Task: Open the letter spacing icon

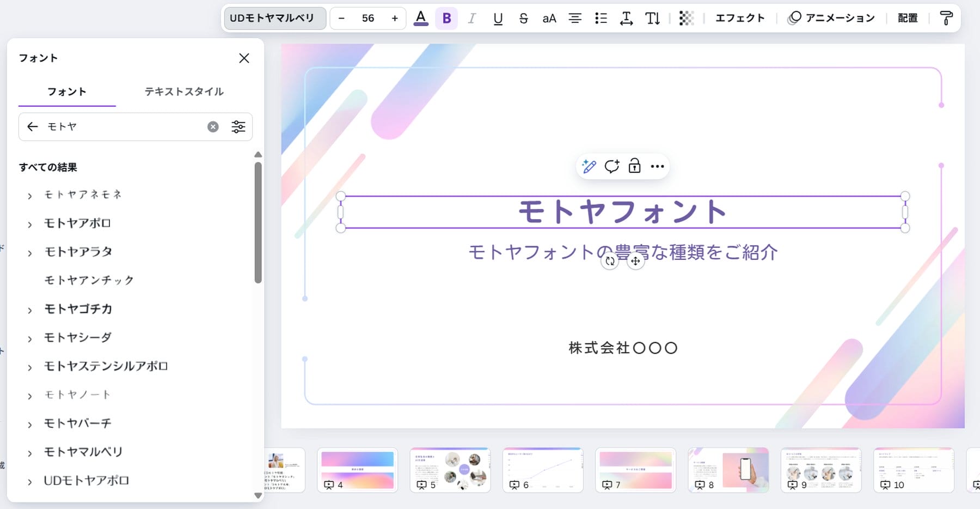Action: coord(627,18)
